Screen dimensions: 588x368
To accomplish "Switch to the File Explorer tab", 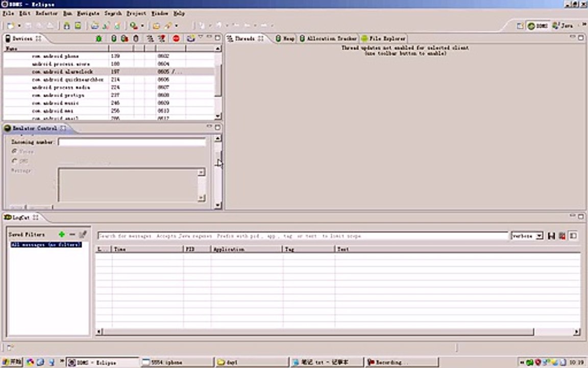I will click(383, 39).
